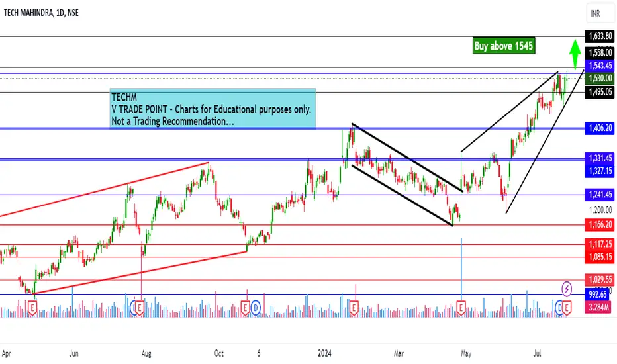Select the TECHM V TRADE POINT text note
Image resolution: width=617 pixels, height=364 pixels.
click(213, 109)
